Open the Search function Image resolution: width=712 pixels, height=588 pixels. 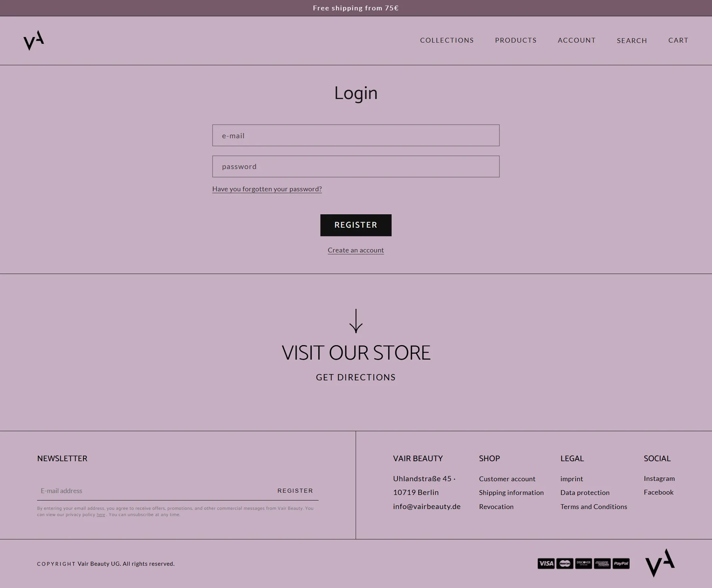tap(632, 41)
